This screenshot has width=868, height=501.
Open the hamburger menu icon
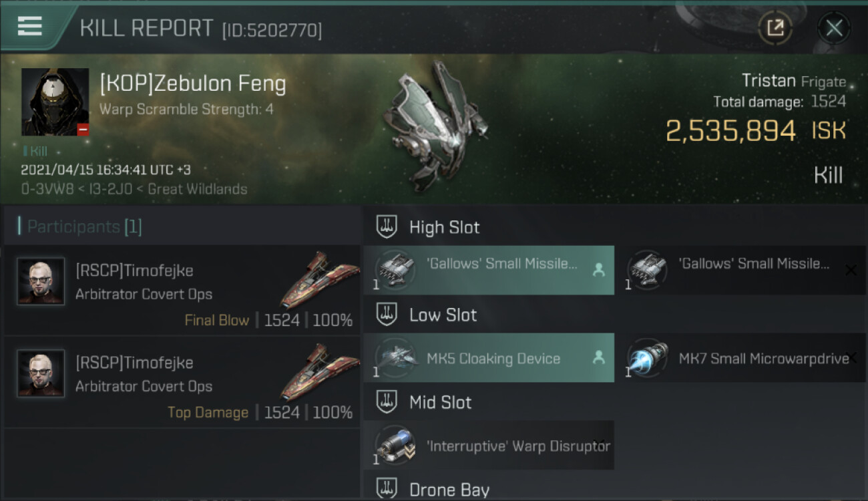point(29,26)
